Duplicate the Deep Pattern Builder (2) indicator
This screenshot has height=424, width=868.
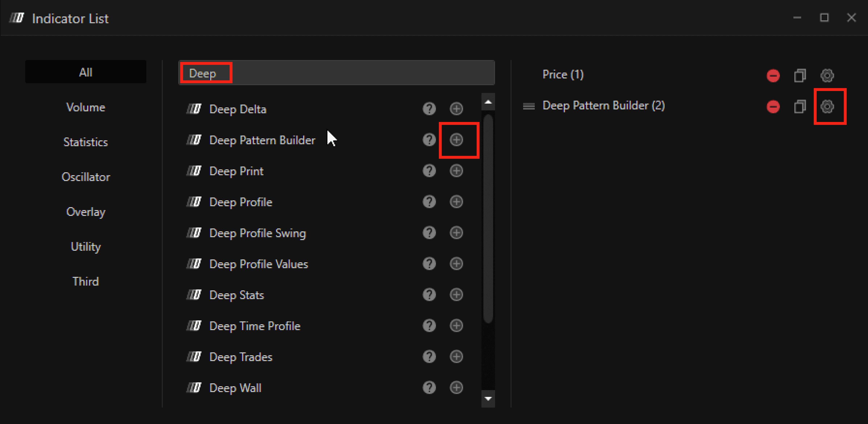pos(800,106)
